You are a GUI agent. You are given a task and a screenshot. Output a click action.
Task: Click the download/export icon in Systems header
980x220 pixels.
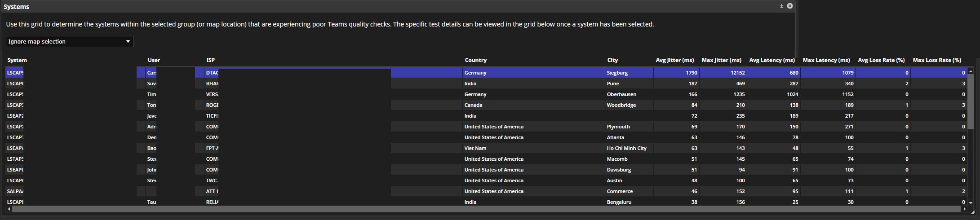[x=781, y=6]
